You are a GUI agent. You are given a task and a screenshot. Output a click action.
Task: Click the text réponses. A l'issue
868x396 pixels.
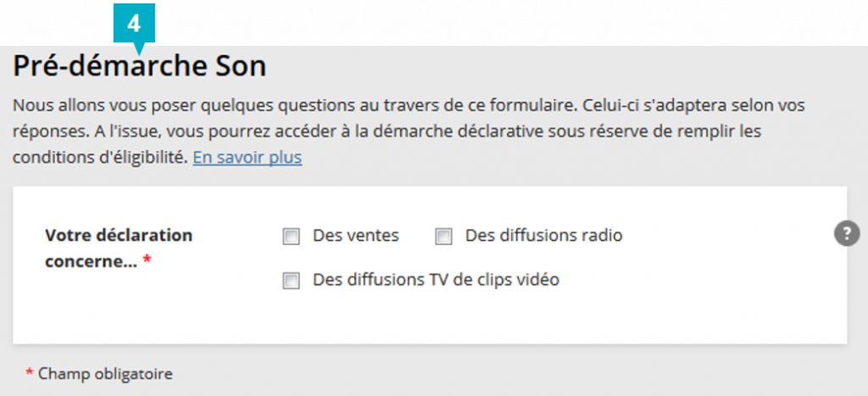(89, 131)
